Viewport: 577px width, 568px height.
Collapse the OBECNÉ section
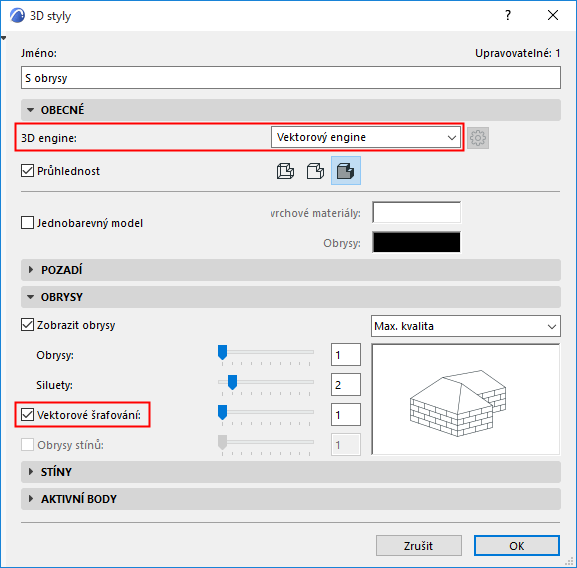(x=291, y=110)
